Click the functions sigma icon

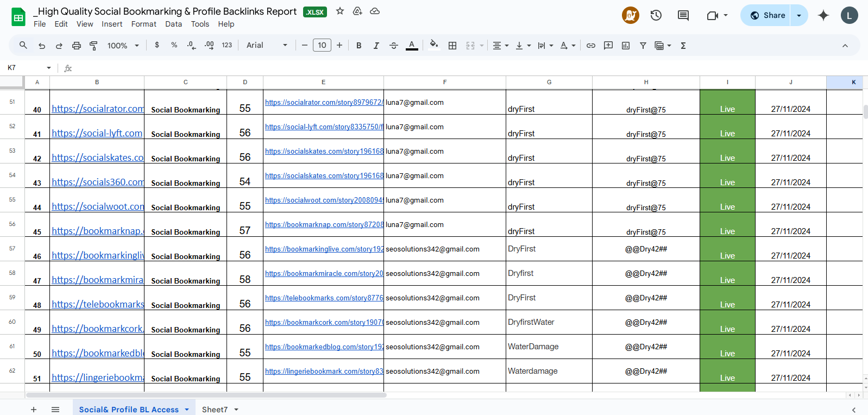point(683,46)
